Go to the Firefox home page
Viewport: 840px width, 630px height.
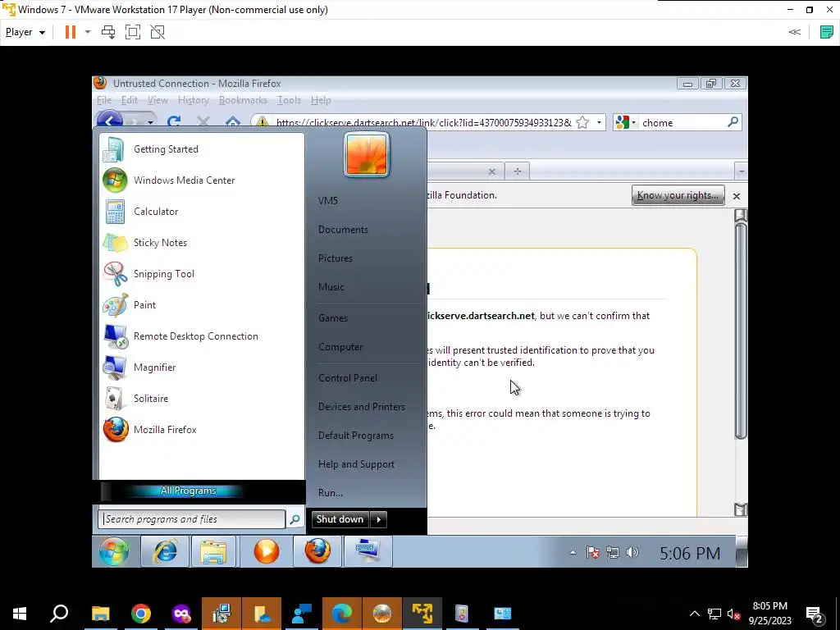coord(232,122)
